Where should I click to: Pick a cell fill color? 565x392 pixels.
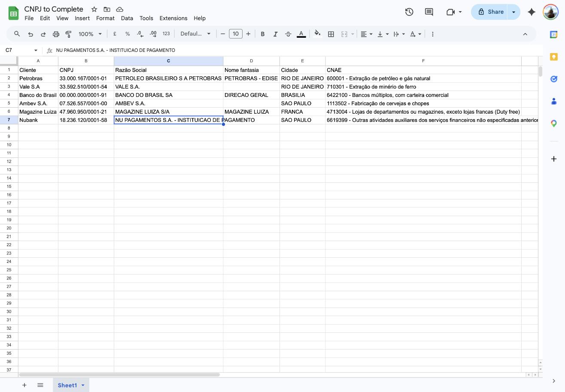pyautogui.click(x=317, y=34)
